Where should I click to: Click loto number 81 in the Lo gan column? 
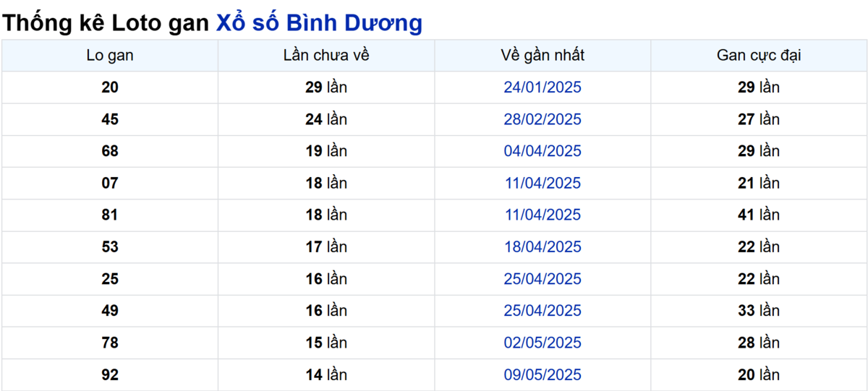coord(110,215)
